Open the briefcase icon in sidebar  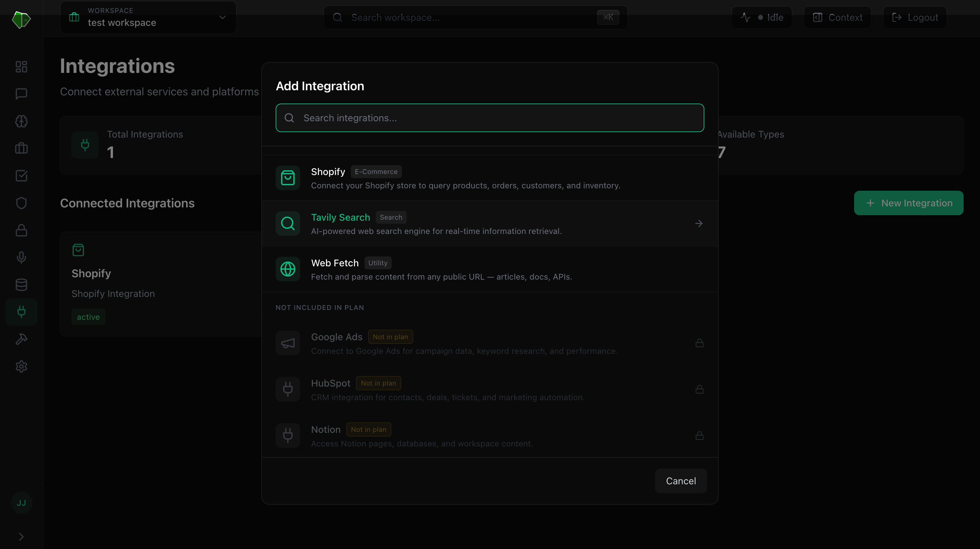click(21, 148)
